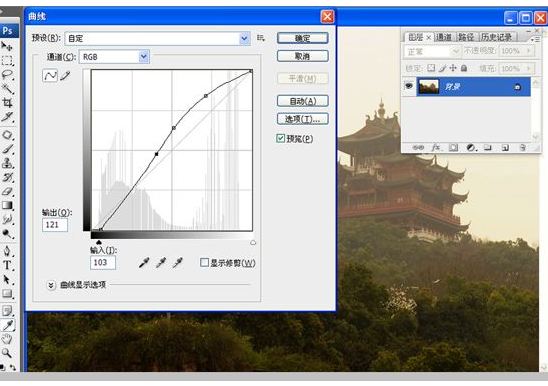Hide the 背景 layer with eye icon
Viewport: 548px width, 386px height.
(409, 86)
